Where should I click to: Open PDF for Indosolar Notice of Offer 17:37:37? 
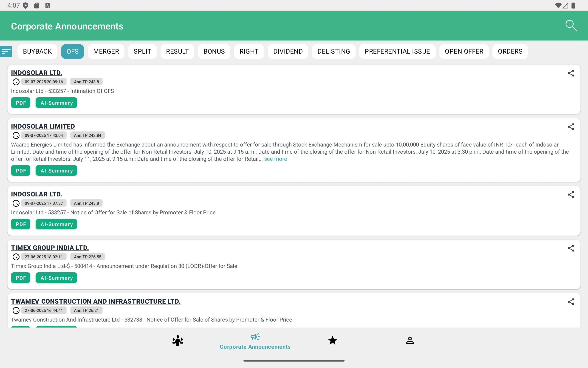pos(21,224)
